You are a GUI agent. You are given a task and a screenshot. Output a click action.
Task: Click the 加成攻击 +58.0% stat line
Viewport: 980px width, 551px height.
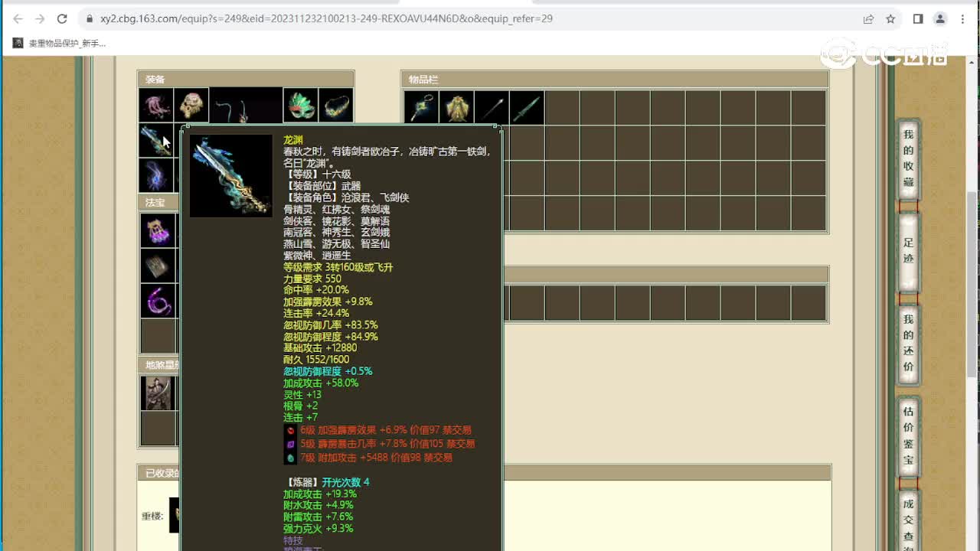point(321,383)
